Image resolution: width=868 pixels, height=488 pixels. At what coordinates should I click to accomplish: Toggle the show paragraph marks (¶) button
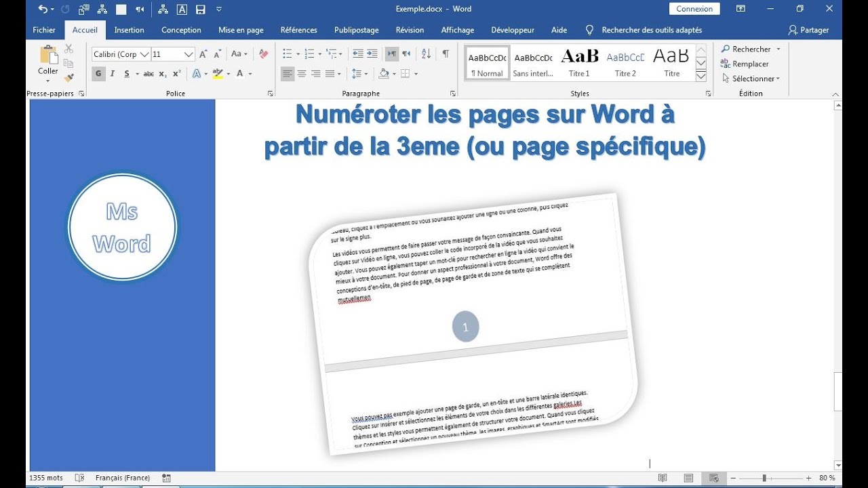pyautogui.click(x=446, y=54)
